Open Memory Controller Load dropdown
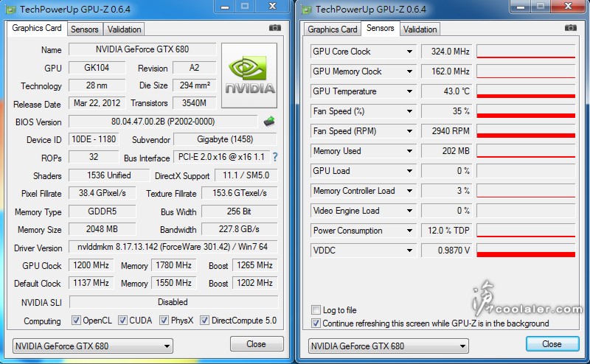 (x=409, y=191)
